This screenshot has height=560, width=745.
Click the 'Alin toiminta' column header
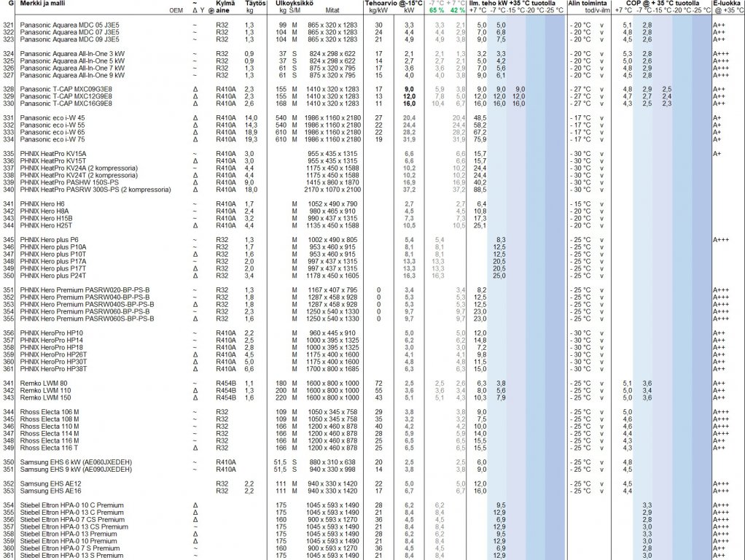pyautogui.click(x=588, y=4)
